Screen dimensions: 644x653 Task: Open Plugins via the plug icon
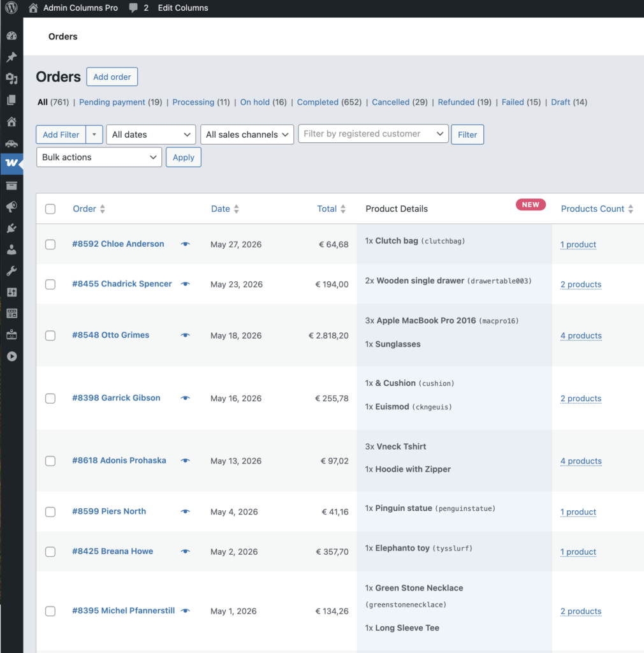click(11, 228)
